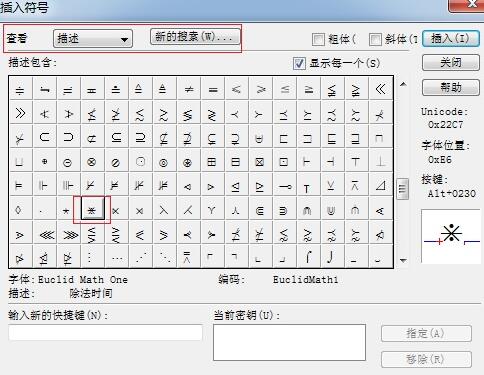Click the 插入(I) insert button
The width and height of the screenshot is (484, 375).
coord(451,39)
